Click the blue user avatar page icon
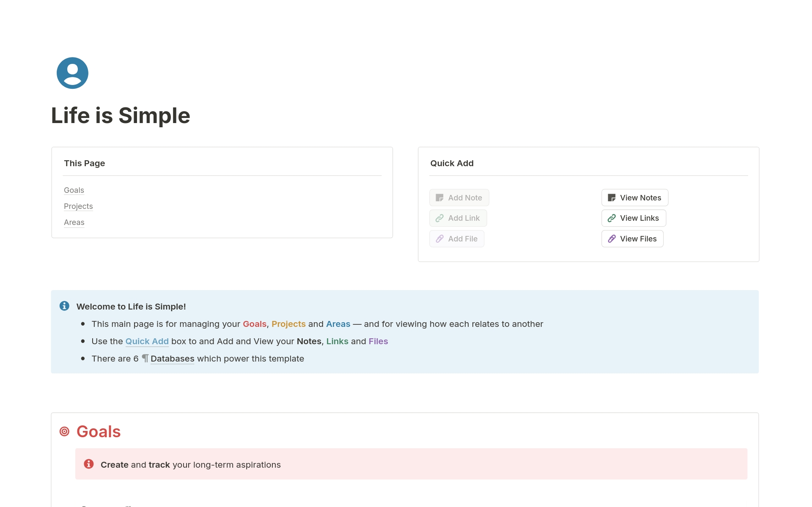This screenshot has height=507, width=812. coord(72,73)
